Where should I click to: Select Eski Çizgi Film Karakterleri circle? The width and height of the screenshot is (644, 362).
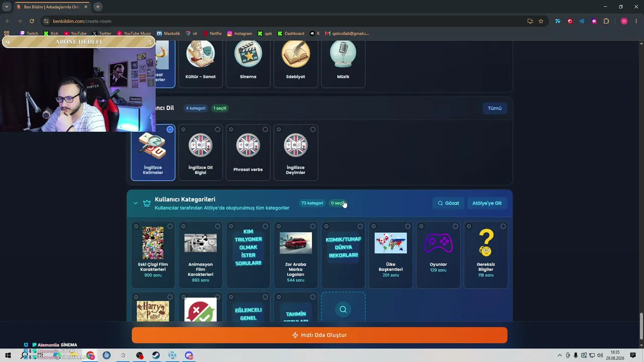(x=170, y=226)
